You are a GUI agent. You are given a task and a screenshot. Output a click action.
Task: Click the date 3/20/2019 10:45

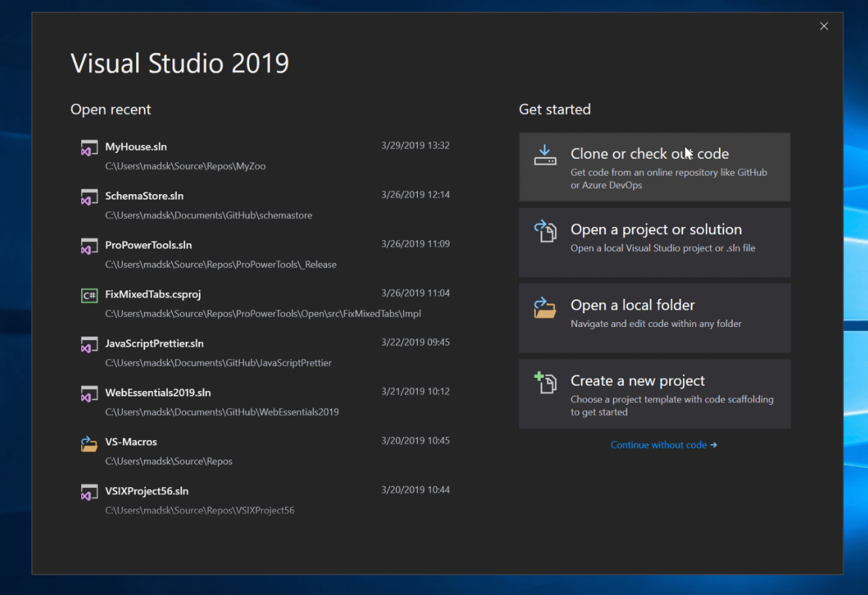pyautogui.click(x=415, y=441)
